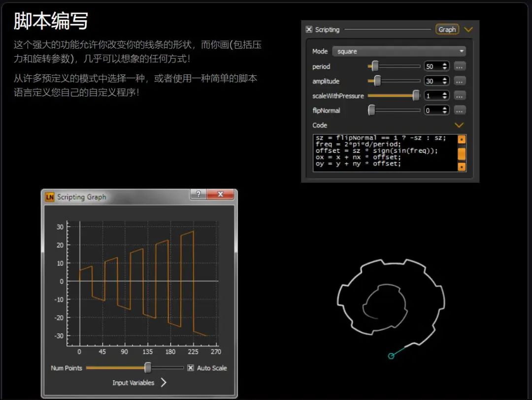Open the period expression editor via '...' button
The width and height of the screenshot is (532, 400).
[x=460, y=66]
